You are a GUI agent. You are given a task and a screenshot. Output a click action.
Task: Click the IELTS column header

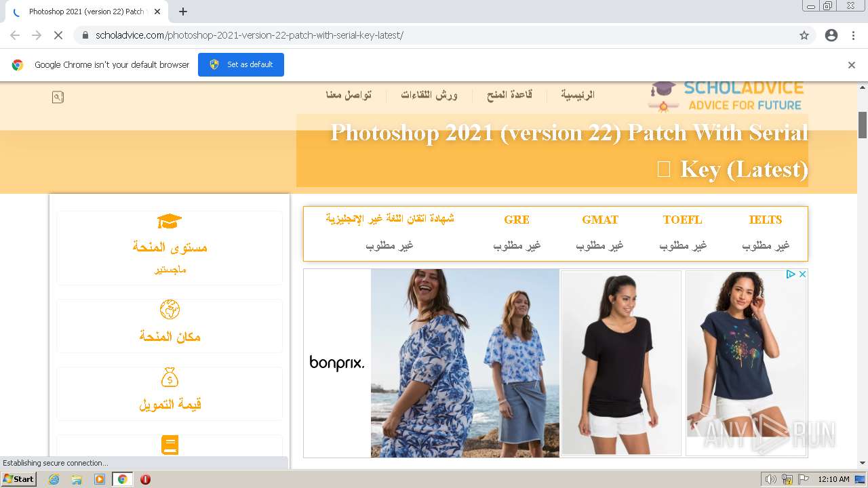(766, 220)
